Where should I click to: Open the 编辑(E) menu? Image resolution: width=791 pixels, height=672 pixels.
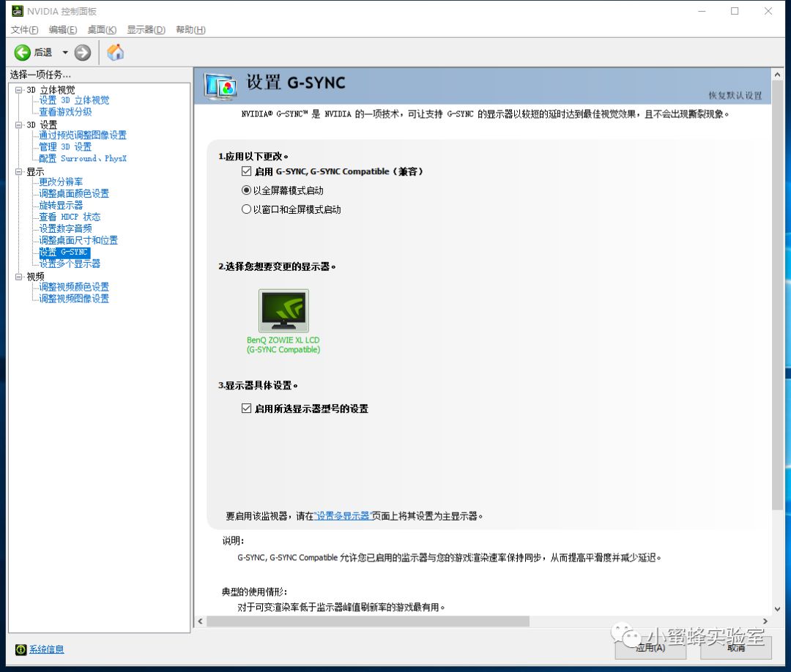[62, 30]
